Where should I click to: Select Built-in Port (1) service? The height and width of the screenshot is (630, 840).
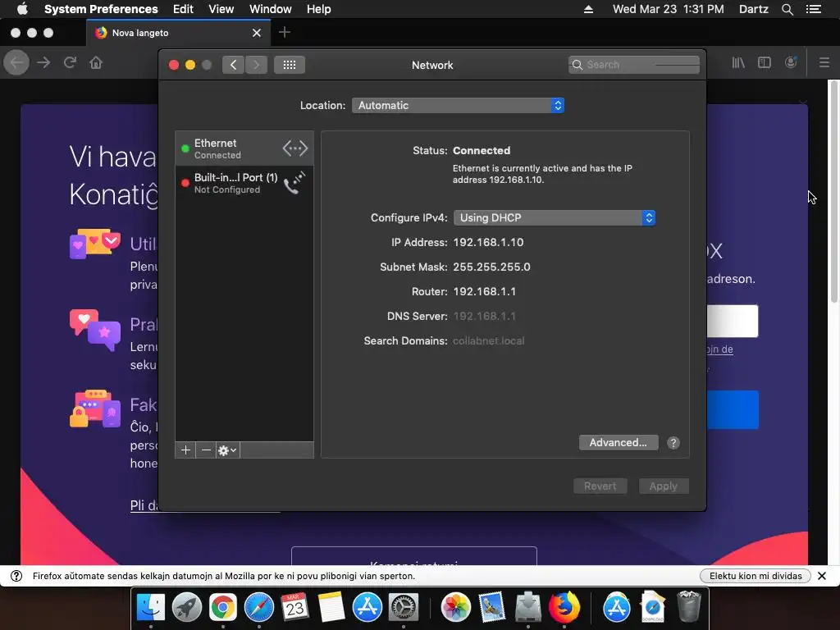(244, 183)
